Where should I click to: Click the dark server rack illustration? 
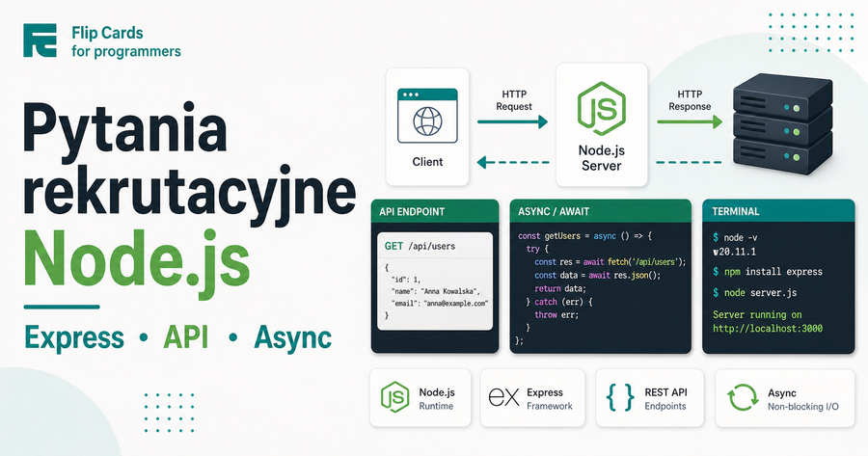783,123
